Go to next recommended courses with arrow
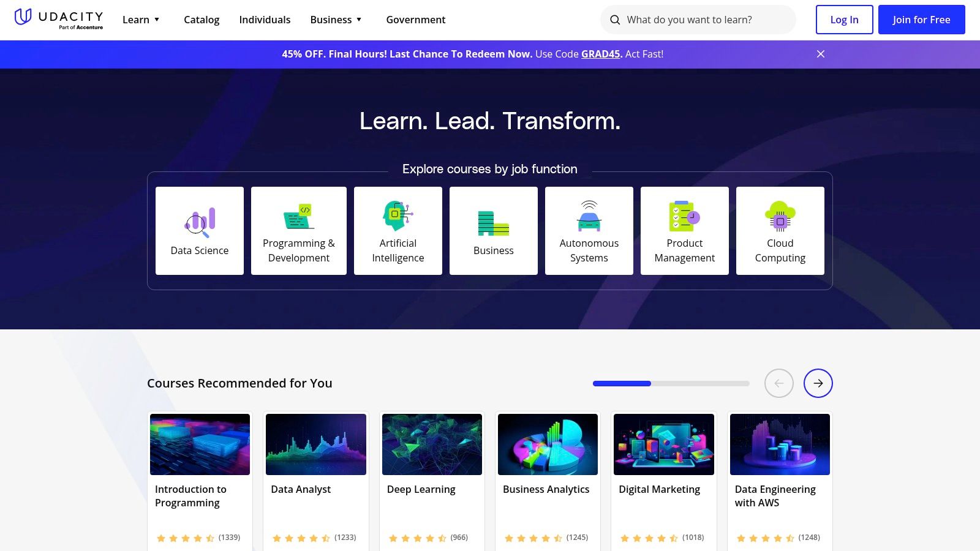 click(x=818, y=383)
